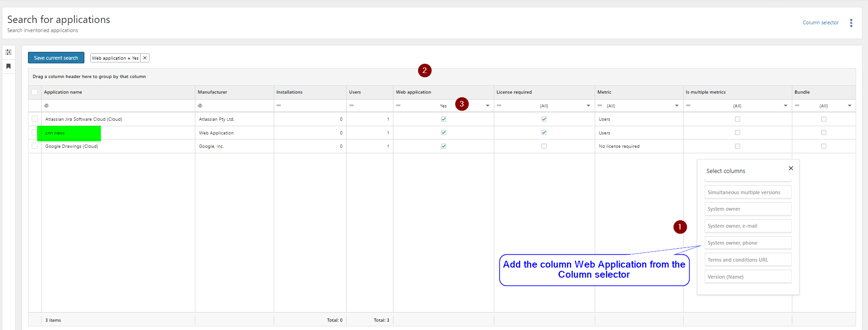Pick Simultaneous multiple versions column
Image resolution: width=868 pixels, height=330 pixels.
pyautogui.click(x=748, y=192)
